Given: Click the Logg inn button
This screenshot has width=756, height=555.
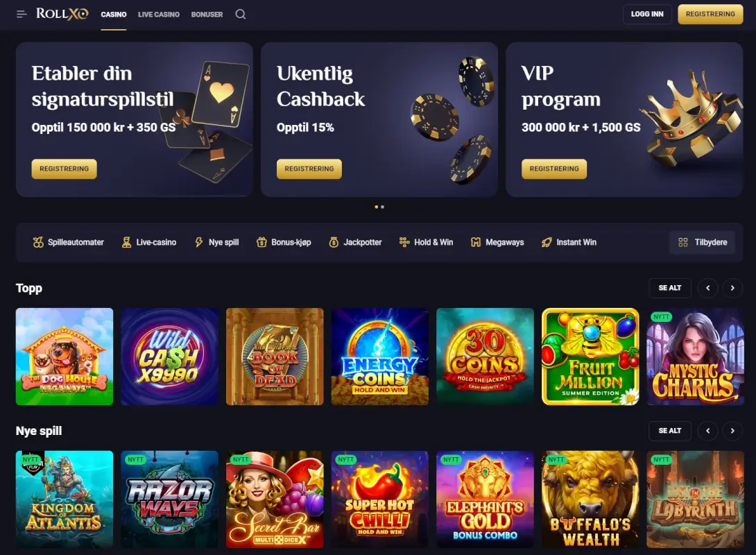Looking at the screenshot, I should pos(647,14).
